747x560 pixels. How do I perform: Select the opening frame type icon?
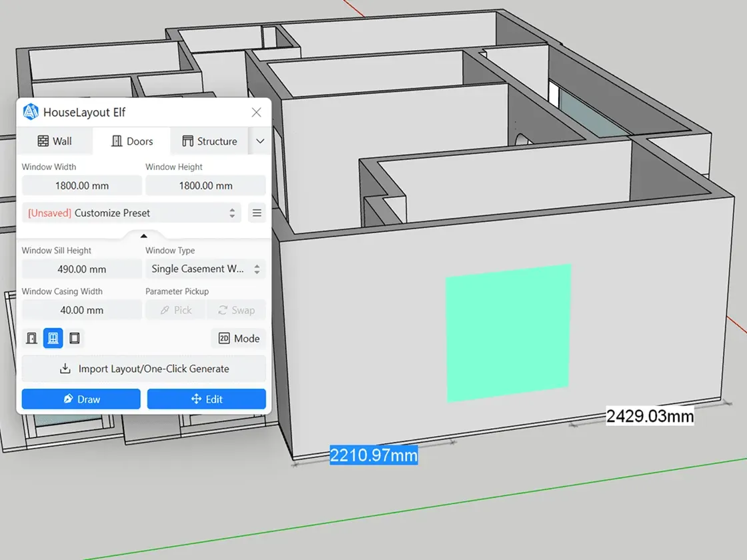click(x=75, y=338)
